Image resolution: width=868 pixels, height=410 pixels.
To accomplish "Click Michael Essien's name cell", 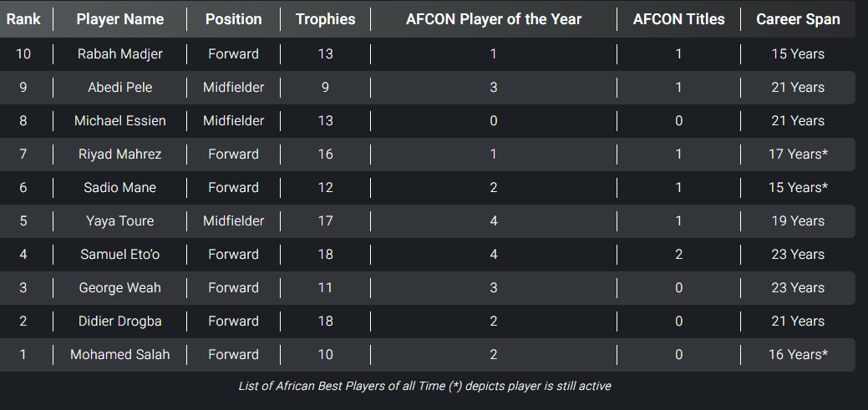I will [119, 121].
